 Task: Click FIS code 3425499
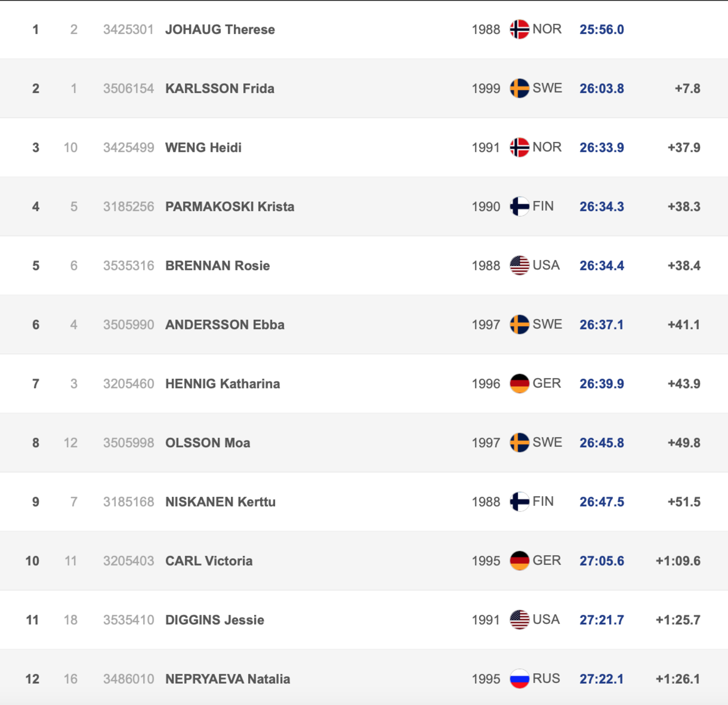[129, 147]
